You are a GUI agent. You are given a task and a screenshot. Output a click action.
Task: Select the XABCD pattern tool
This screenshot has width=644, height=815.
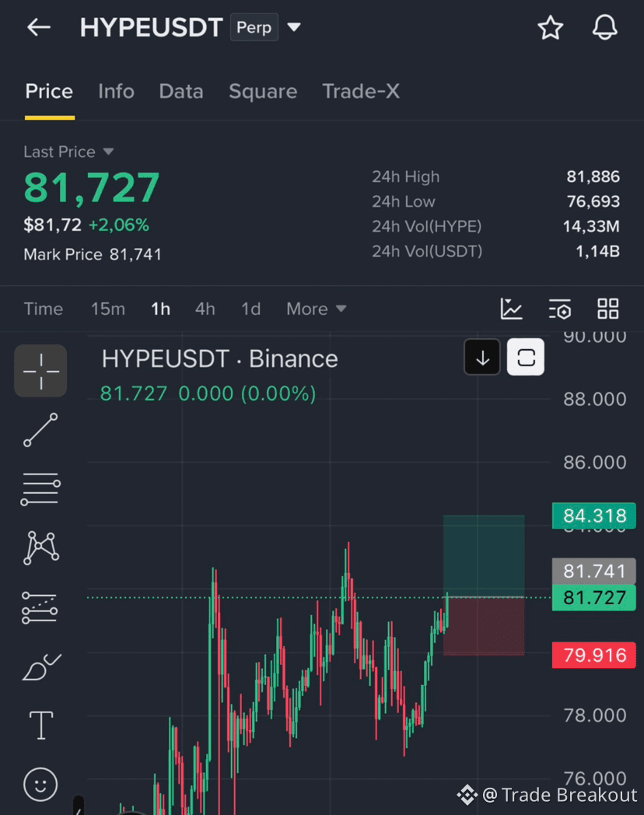click(x=41, y=547)
